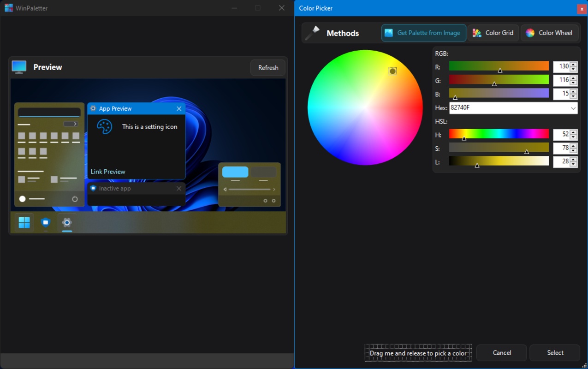Click on the L lightness slider track

pyautogui.click(x=499, y=161)
